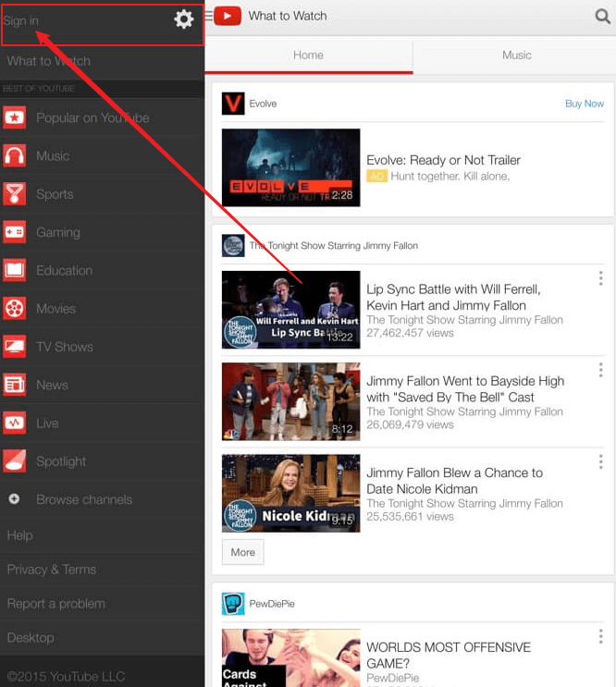616x687 pixels.
Task: Open the Sports trophy icon
Action: 14,194
